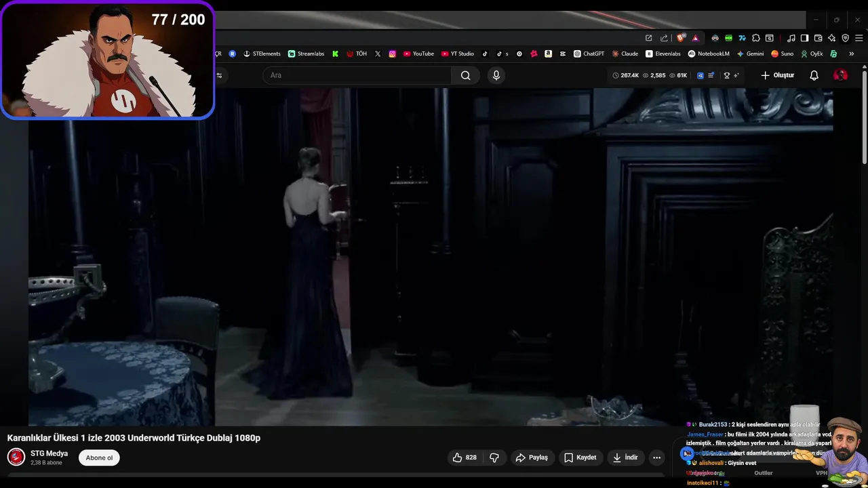Open the green K bookmark icon
868x488 pixels.
[x=335, y=54]
